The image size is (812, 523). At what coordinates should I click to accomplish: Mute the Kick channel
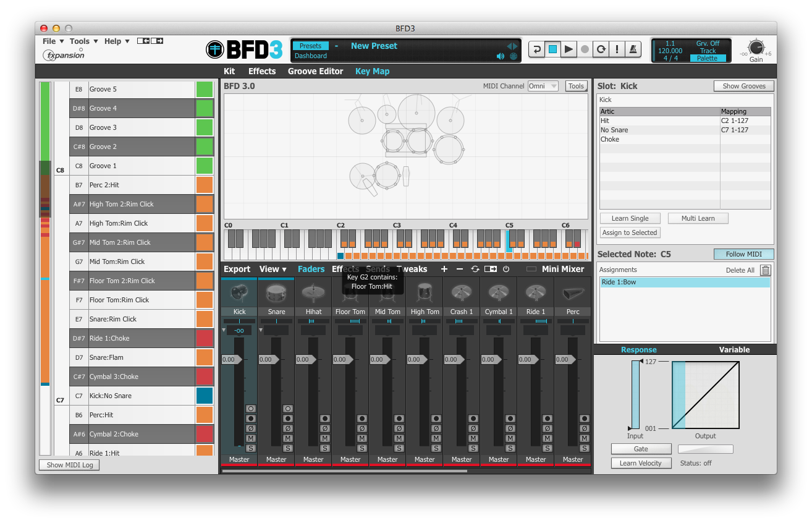click(251, 438)
